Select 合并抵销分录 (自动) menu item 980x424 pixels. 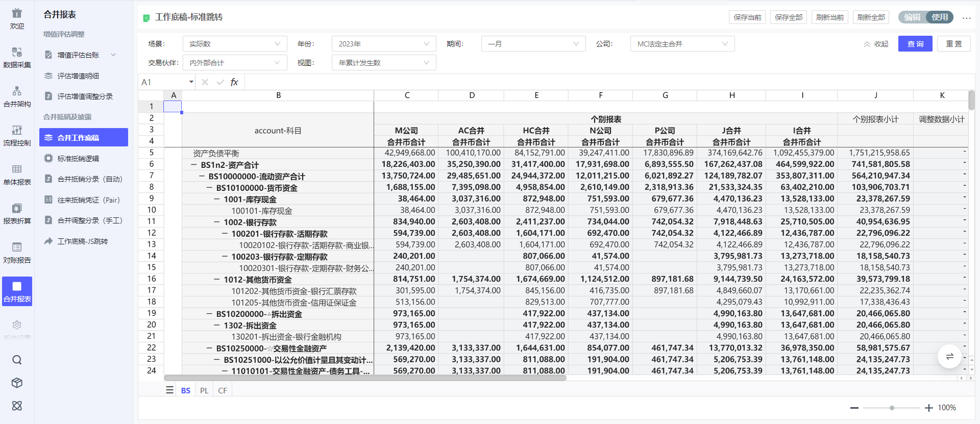click(x=89, y=179)
